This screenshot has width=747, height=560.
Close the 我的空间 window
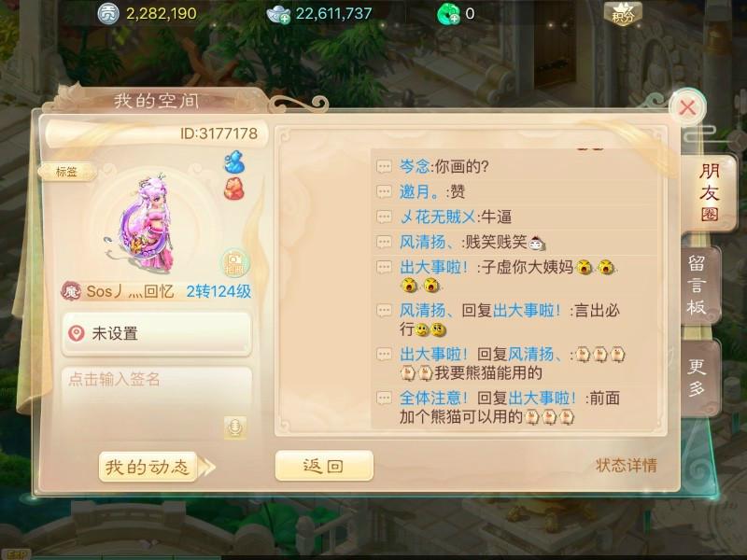687,107
